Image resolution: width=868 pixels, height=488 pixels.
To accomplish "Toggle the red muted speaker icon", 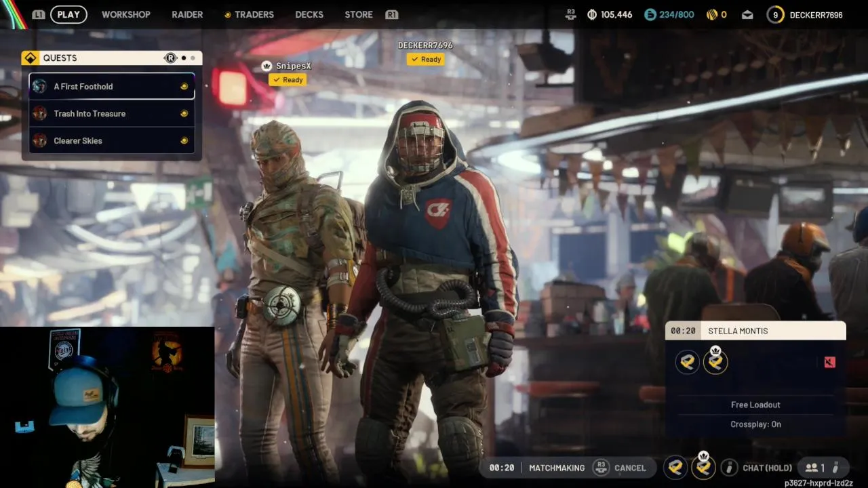I will (829, 362).
